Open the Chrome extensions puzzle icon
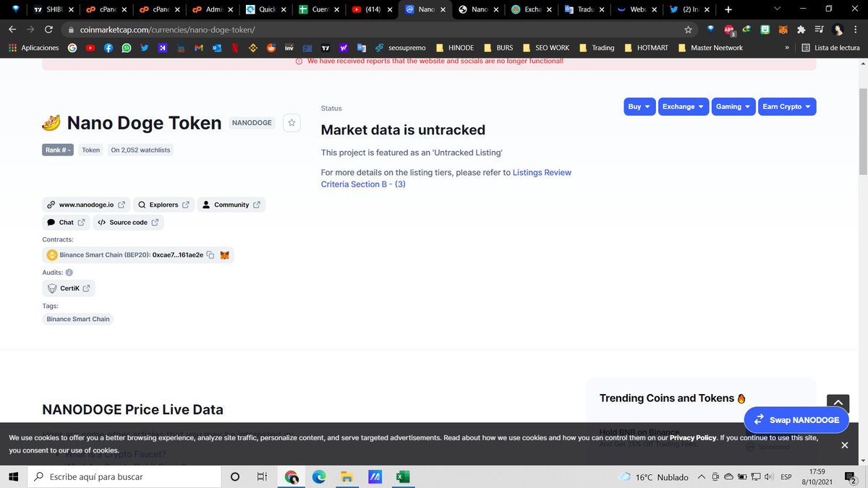Image resolution: width=868 pixels, height=488 pixels. (x=801, y=30)
